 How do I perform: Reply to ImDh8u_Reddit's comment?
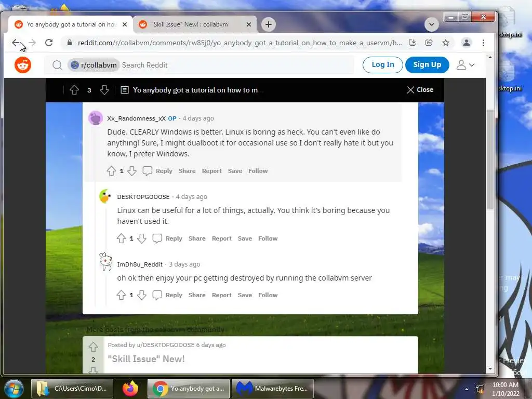coord(167,295)
